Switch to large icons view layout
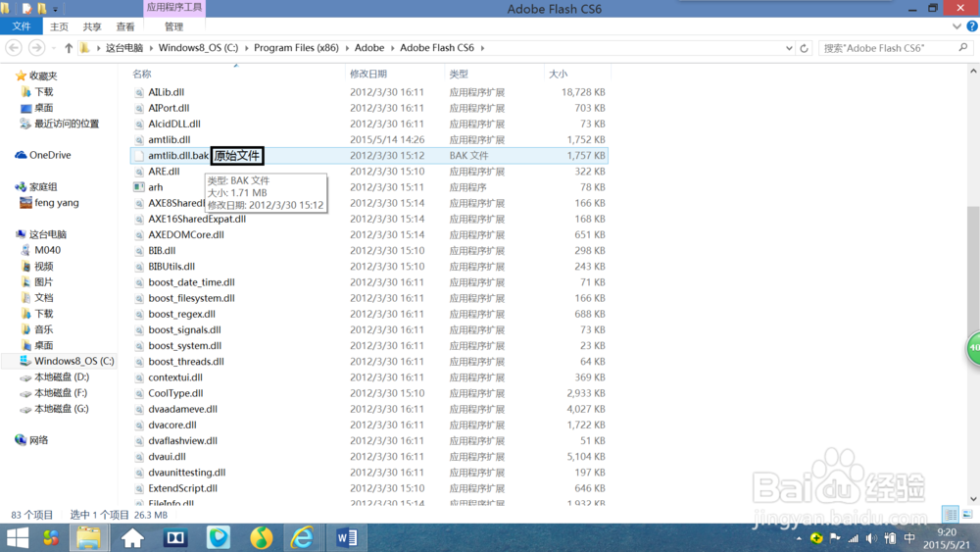Screen dimensions: 980x552 (967, 515)
